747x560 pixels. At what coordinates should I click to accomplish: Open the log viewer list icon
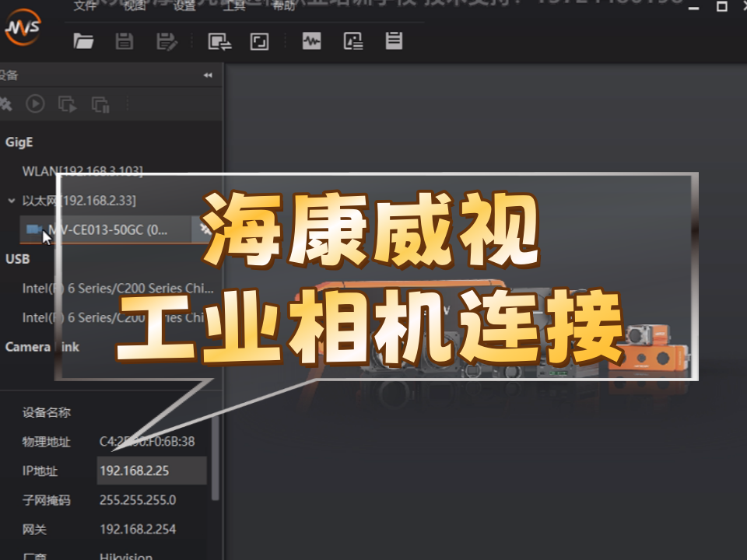395,40
